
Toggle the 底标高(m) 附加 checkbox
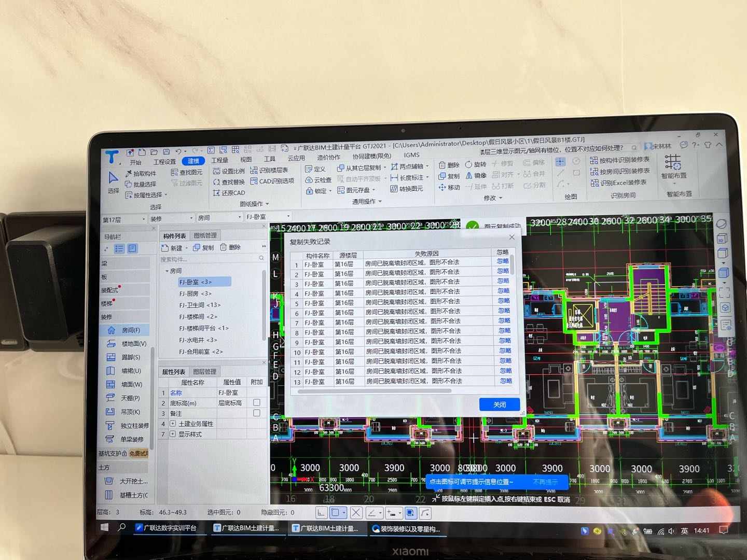(x=256, y=402)
